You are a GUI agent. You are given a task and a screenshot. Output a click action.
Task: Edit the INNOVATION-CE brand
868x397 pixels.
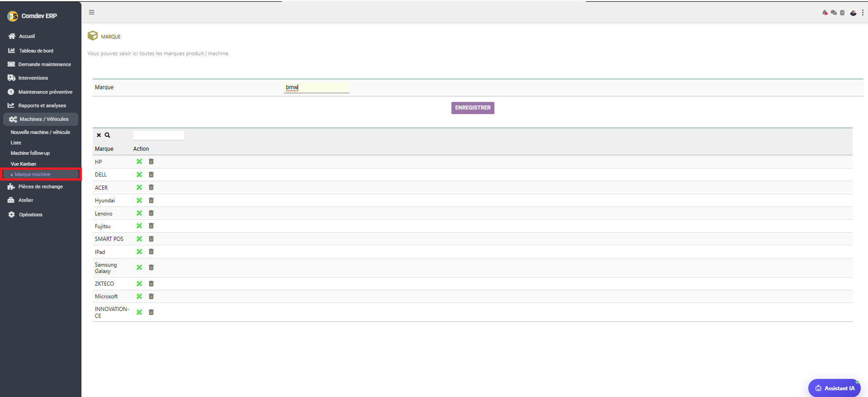coord(139,312)
